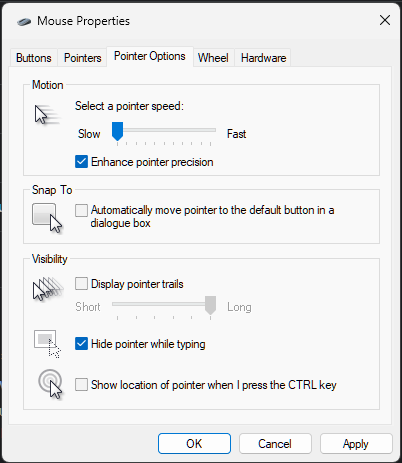Uncheck Hide pointer while typing
The width and height of the screenshot is (402, 463).
point(81,344)
